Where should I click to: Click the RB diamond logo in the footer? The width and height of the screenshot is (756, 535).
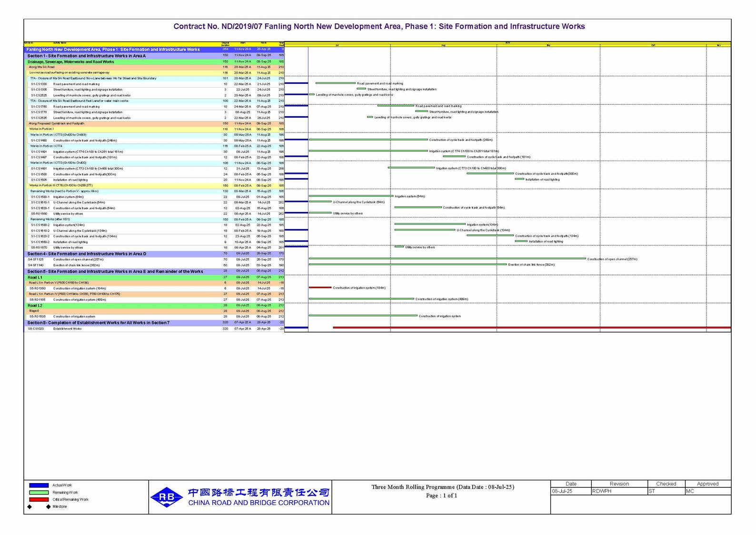tap(167, 497)
